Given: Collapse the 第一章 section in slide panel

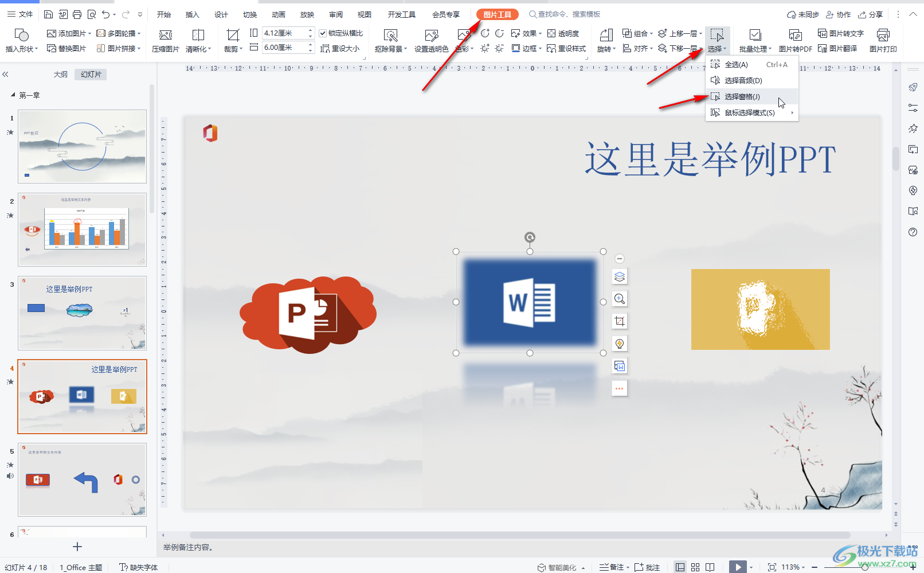Looking at the screenshot, I should click(13, 95).
